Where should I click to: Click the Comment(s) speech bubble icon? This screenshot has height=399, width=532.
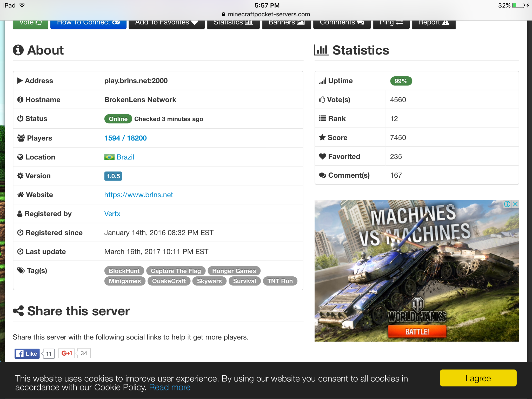point(323,175)
